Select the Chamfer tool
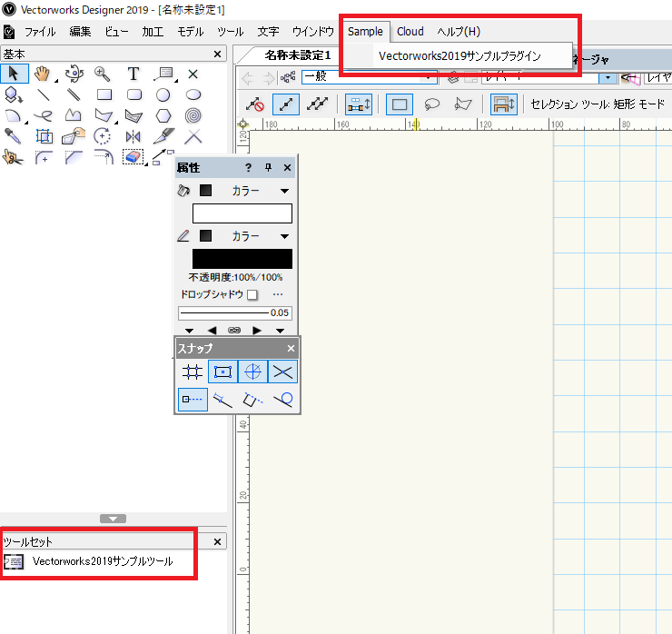The image size is (672, 634). [x=74, y=158]
